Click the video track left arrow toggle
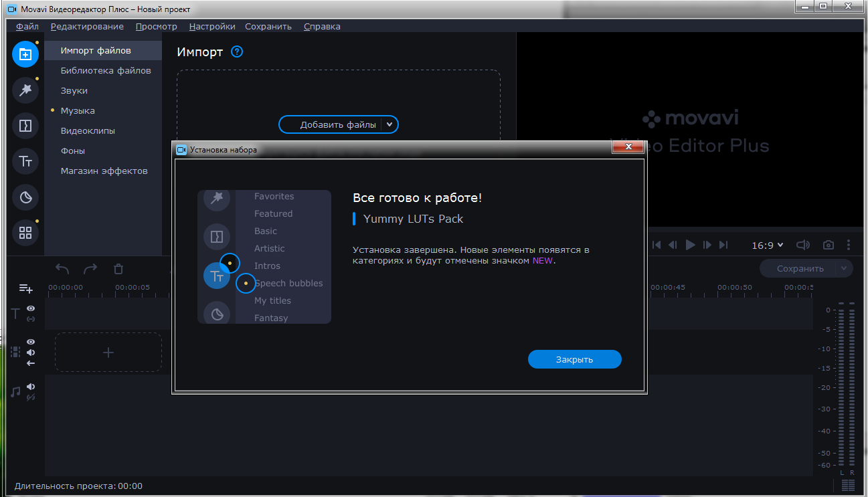Viewport: 868px width, 497px height. pyautogui.click(x=31, y=363)
